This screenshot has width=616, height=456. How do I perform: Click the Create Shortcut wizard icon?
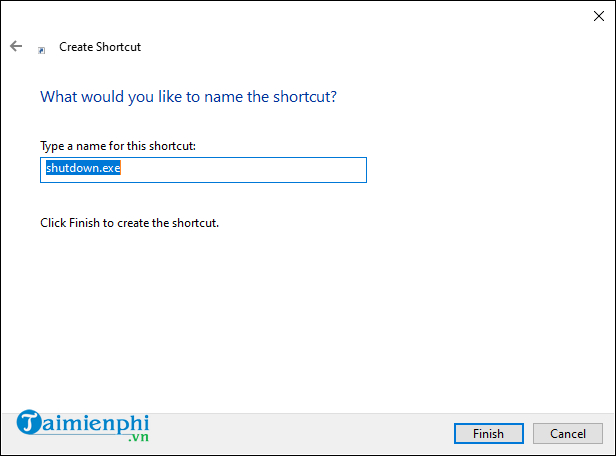coord(42,50)
